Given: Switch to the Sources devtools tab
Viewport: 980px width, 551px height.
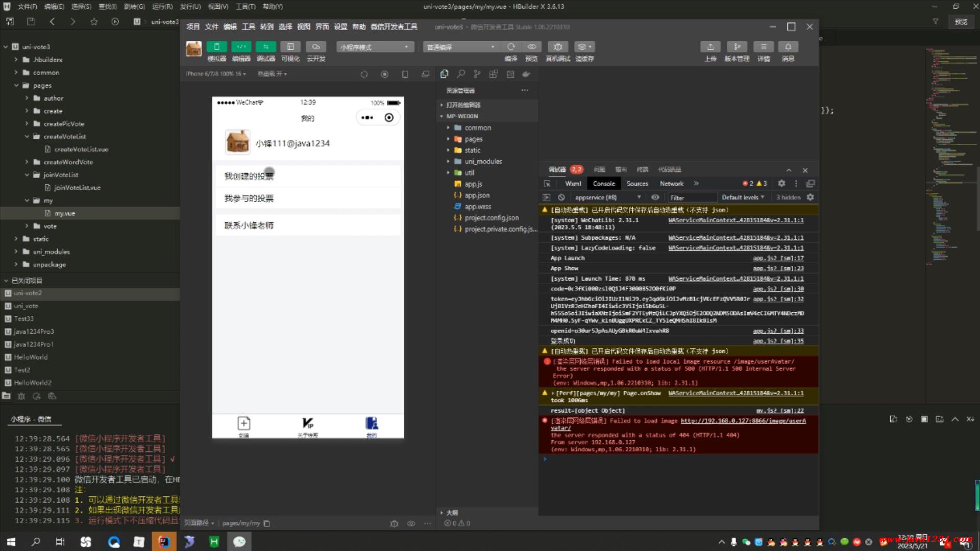Looking at the screenshot, I should [637, 184].
